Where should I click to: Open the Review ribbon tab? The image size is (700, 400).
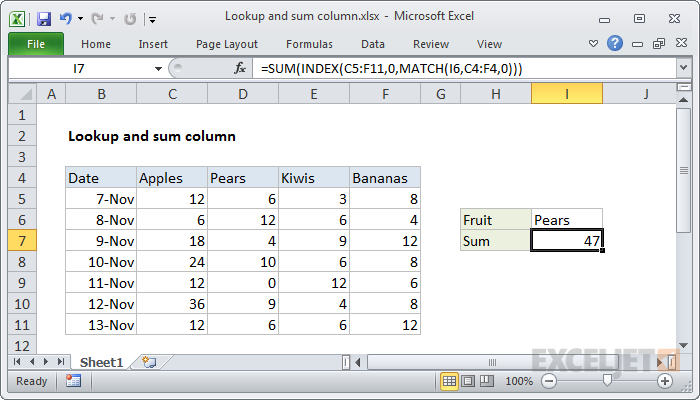click(x=431, y=44)
